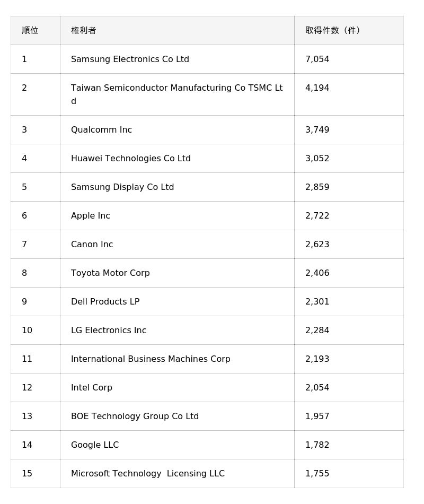The height and width of the screenshot is (504, 424).
Task: Select the 1,755 count value
Action: tap(317, 474)
